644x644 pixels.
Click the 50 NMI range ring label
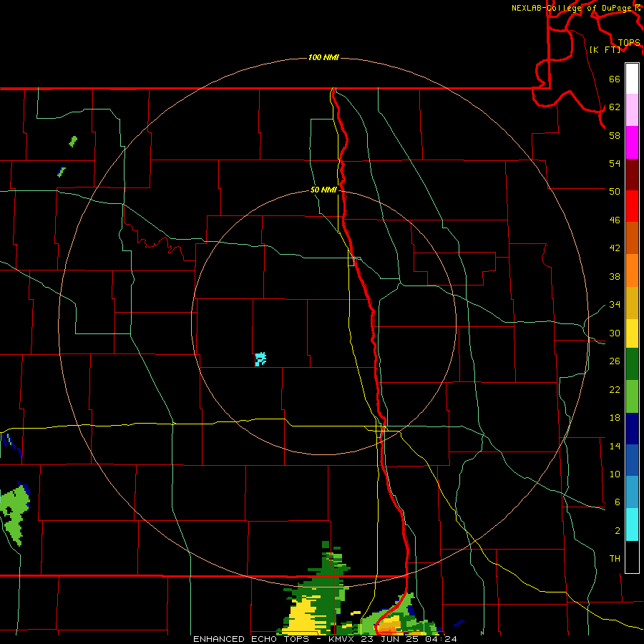323,190
